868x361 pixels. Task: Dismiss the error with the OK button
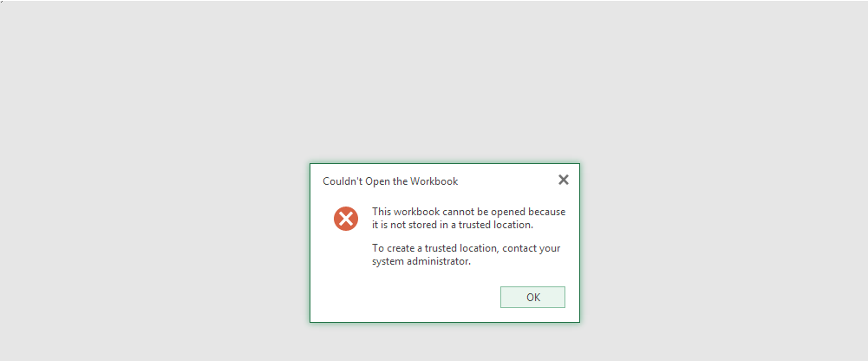tap(532, 298)
